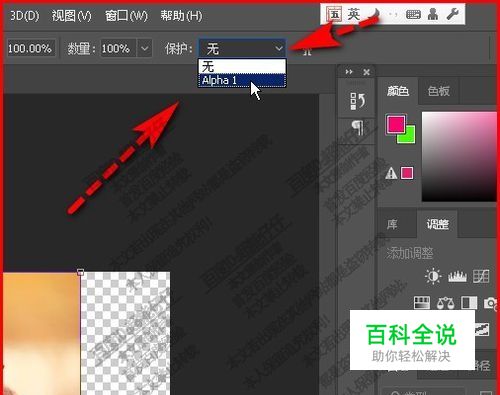This screenshot has height=395, width=500.
Task: Add a Levels adjustment
Action: (x=457, y=276)
